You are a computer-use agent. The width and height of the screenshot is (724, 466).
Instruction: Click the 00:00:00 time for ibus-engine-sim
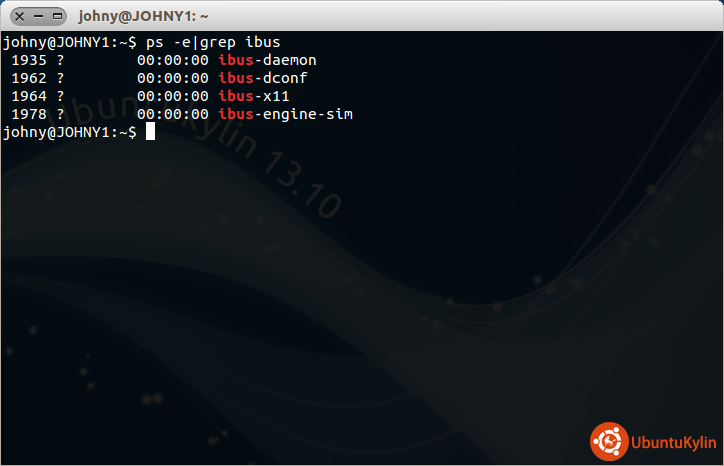172,114
